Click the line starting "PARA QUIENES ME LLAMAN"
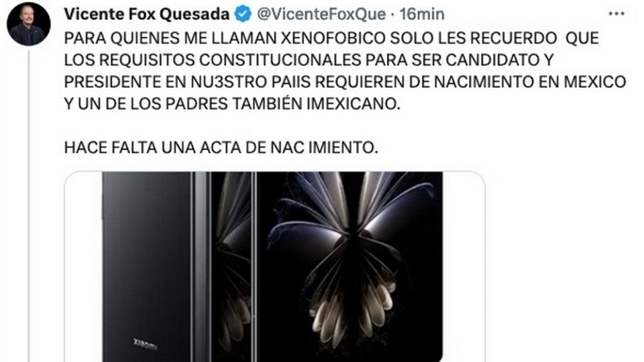Viewport: 644px width, 362px height. point(331,38)
